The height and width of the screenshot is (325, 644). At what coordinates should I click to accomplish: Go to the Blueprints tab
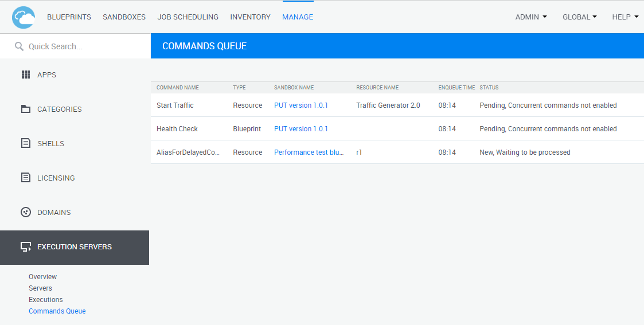tap(69, 17)
